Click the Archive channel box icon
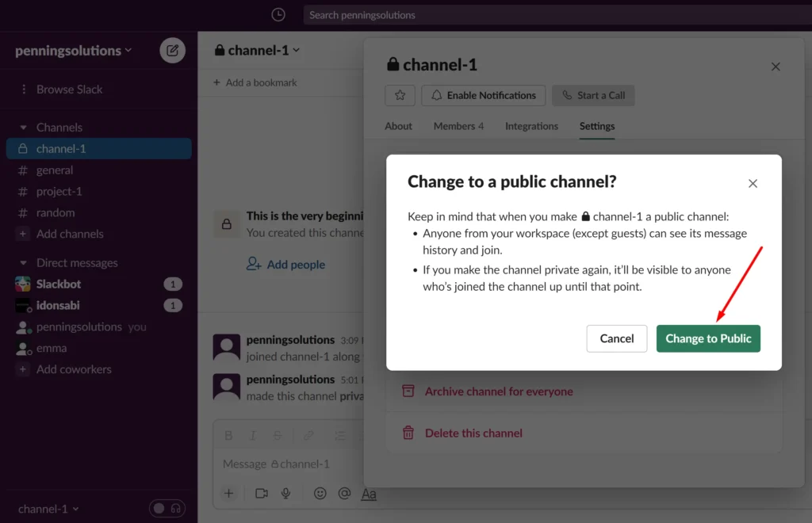The image size is (812, 523). tap(408, 391)
